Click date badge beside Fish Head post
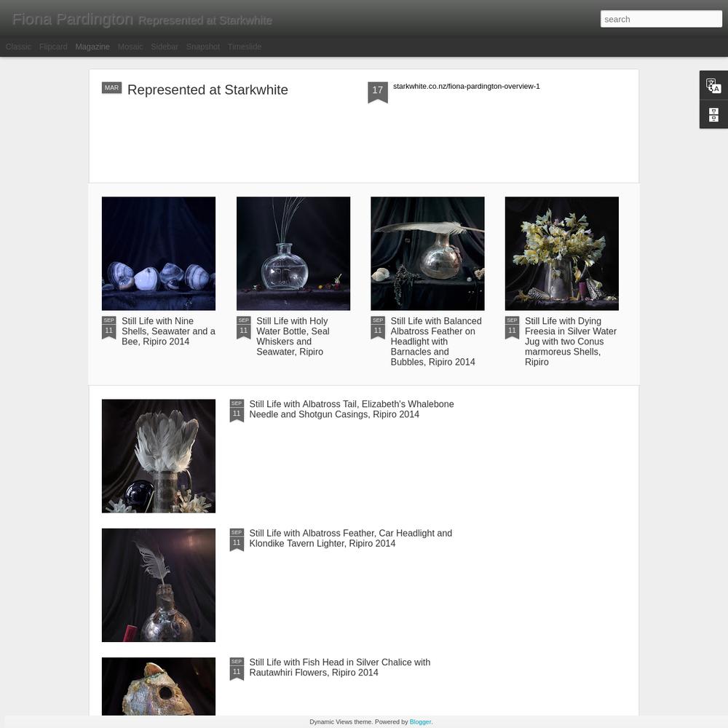Viewport: 728px width, 728px height. click(x=237, y=669)
